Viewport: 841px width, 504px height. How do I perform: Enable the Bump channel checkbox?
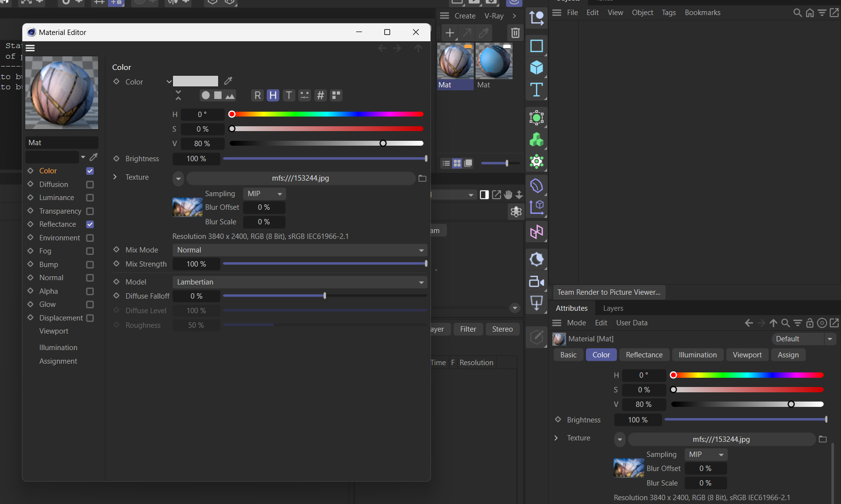[x=90, y=265]
